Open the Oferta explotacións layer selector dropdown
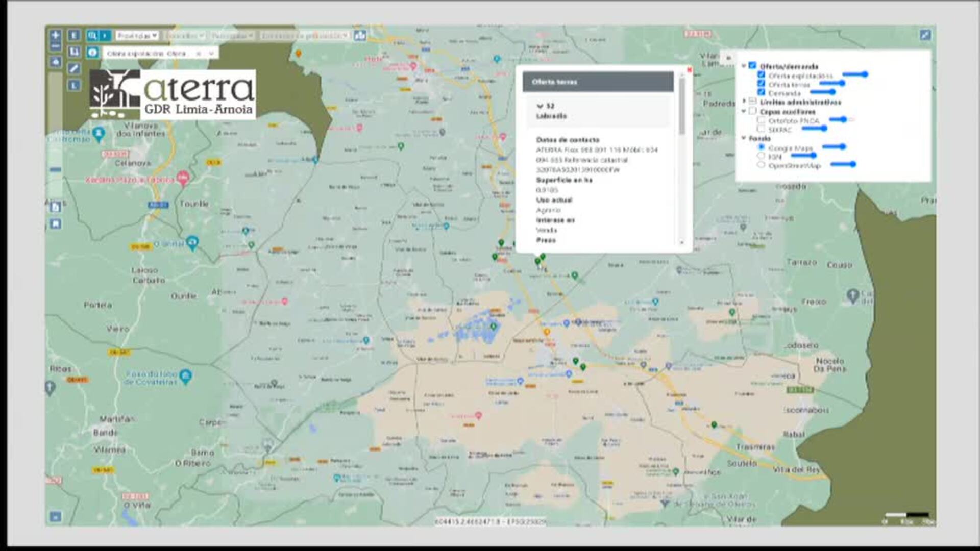This screenshot has height=551, width=980. [x=211, y=53]
